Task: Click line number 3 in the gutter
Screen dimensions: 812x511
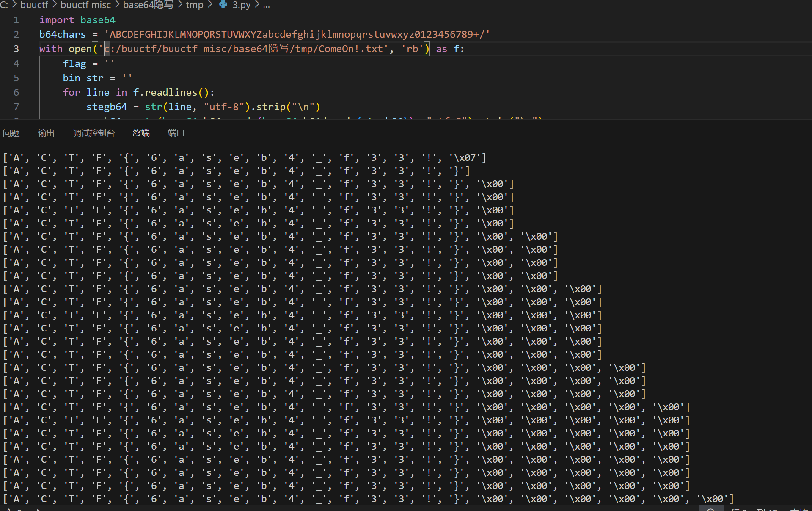Action: [x=16, y=49]
